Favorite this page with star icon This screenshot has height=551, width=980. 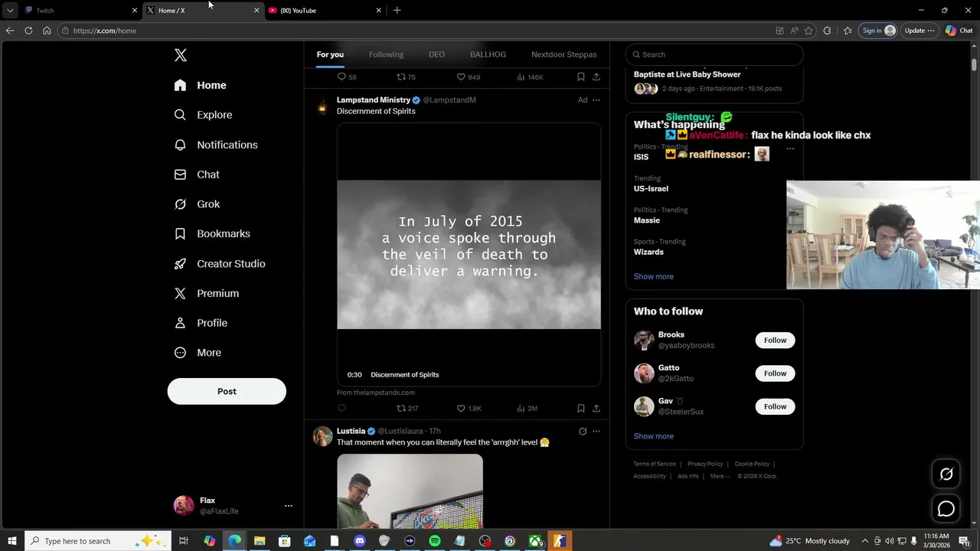(808, 31)
